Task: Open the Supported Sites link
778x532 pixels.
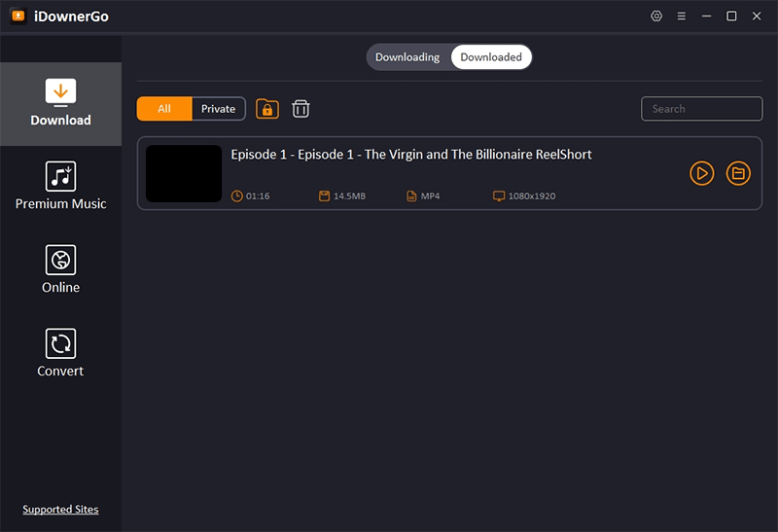Action: coord(60,510)
